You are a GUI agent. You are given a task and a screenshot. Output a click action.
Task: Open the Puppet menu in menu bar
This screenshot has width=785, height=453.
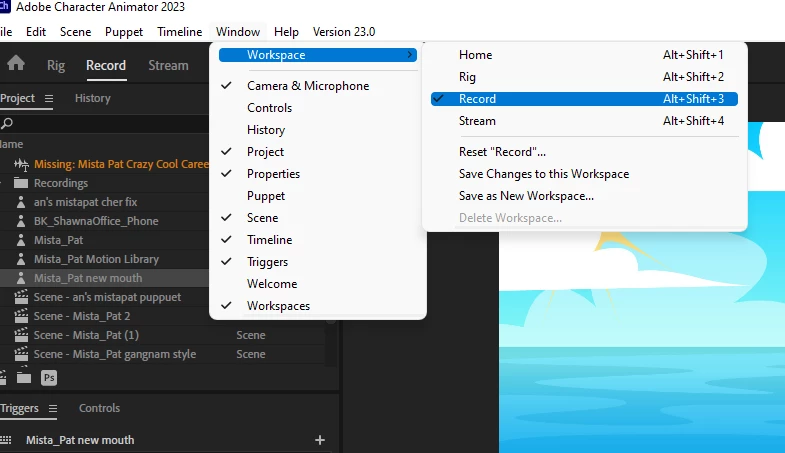coord(124,32)
